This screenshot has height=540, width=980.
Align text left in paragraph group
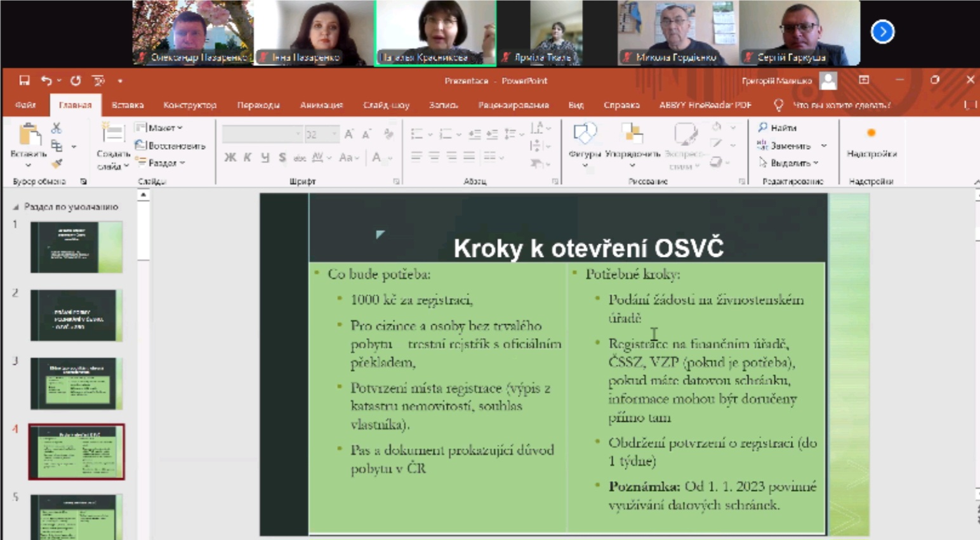pos(416,156)
